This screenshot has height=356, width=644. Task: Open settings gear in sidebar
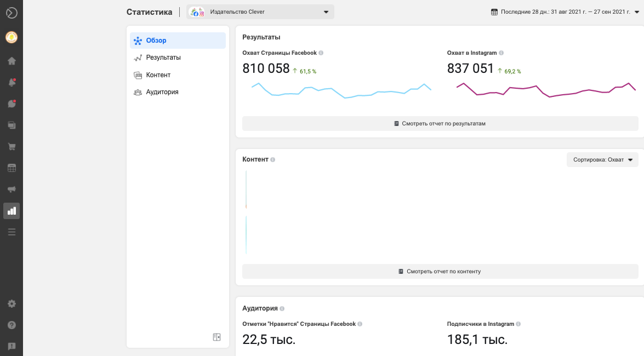pos(12,304)
